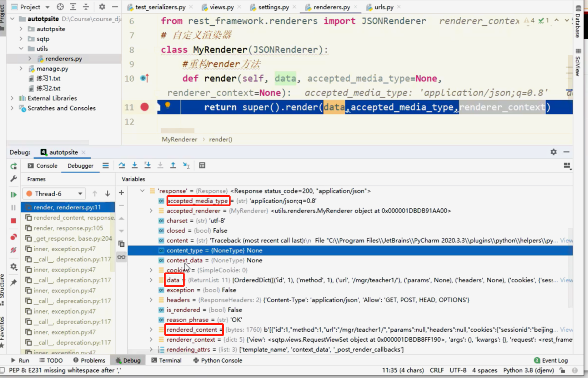Open Thread-6 thread selector dropdown

(x=55, y=193)
